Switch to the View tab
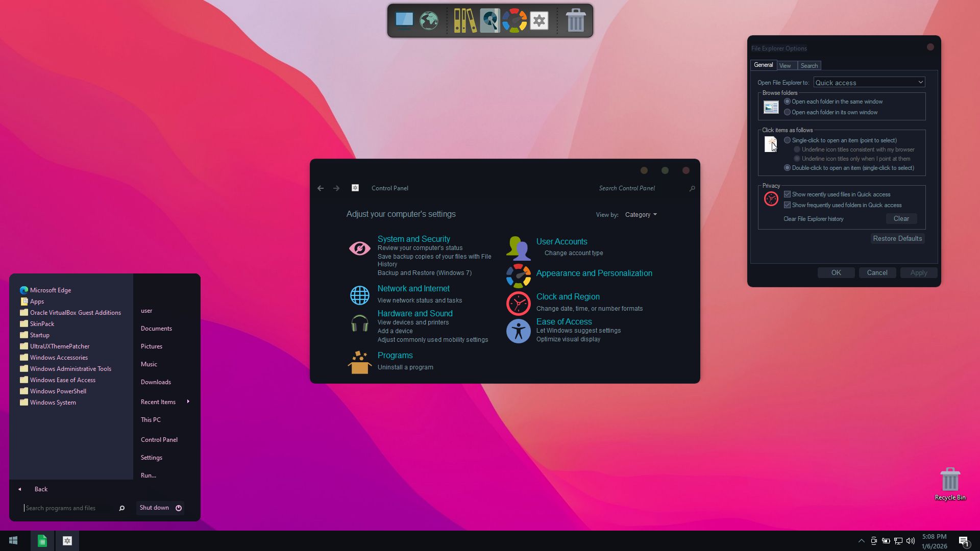The height and width of the screenshot is (551, 980). (785, 66)
